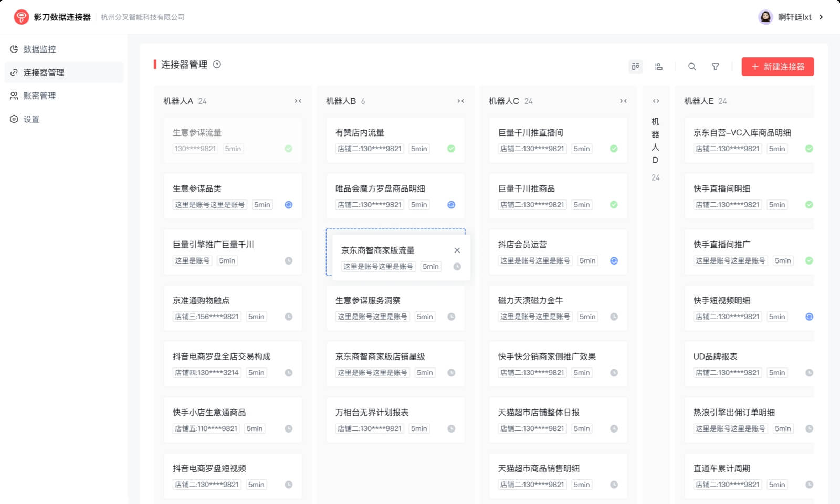840x504 pixels.
Task: Switch to kanban board view icon
Action: pyautogui.click(x=636, y=67)
